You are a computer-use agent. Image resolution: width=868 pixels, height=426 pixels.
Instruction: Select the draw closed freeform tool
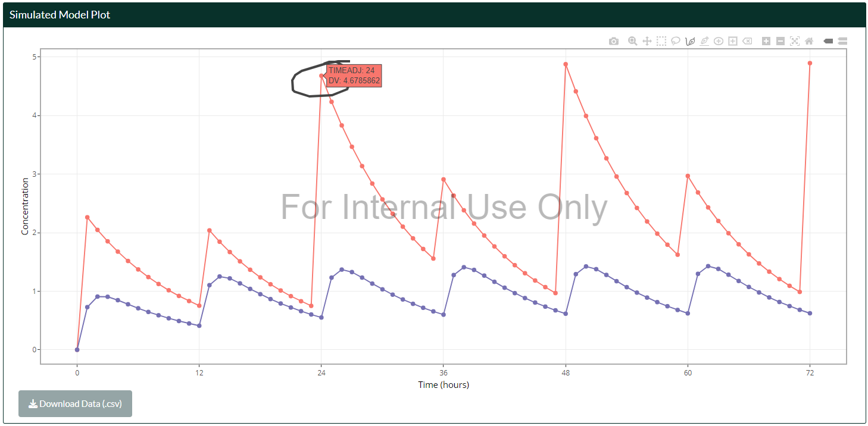pyautogui.click(x=691, y=41)
